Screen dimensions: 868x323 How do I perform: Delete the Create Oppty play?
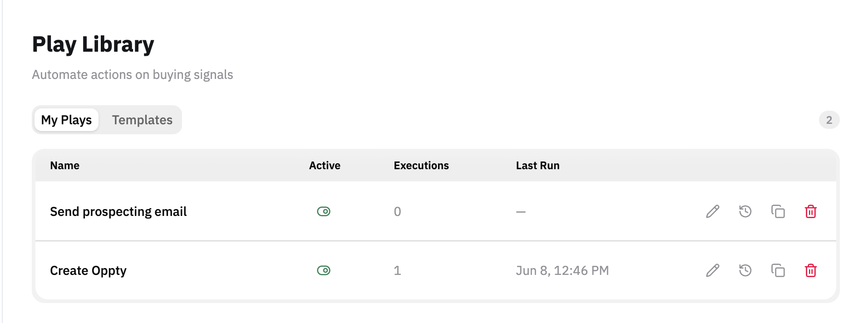811,270
